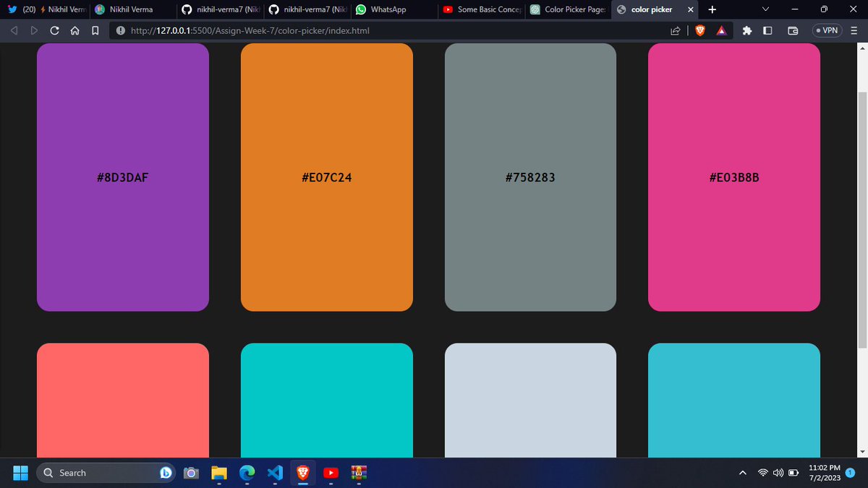The width and height of the screenshot is (868, 488).
Task: Click the battery tray icon
Action: tap(793, 473)
